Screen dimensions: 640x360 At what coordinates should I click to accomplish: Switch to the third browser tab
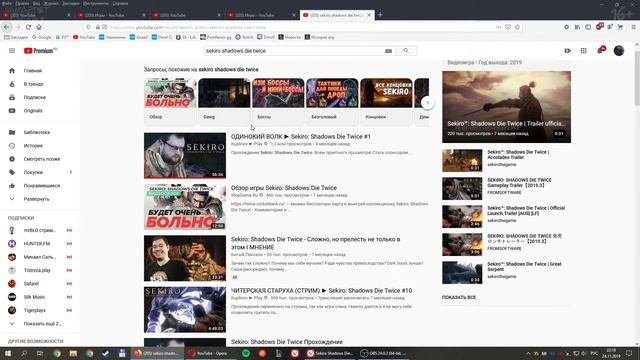[x=186, y=15]
